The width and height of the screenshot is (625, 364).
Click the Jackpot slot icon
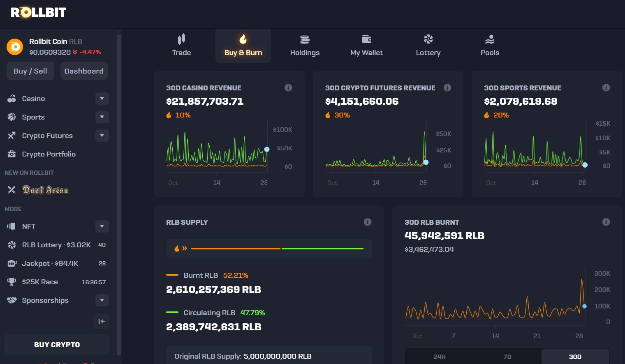pos(12,263)
